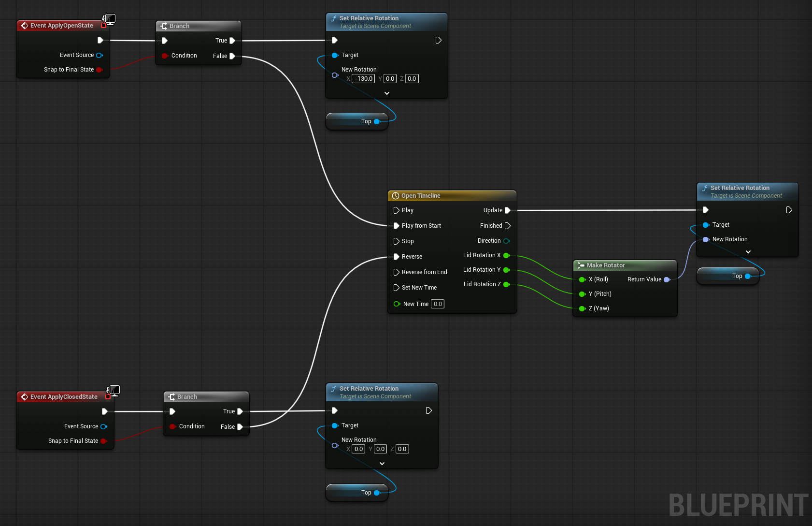812x526 pixels.
Task: Click the Branch icon on lower Branch node
Action: click(x=171, y=396)
